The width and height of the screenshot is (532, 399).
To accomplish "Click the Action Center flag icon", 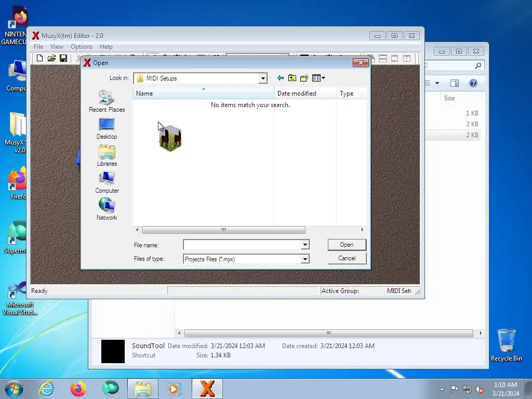I will click(454, 389).
